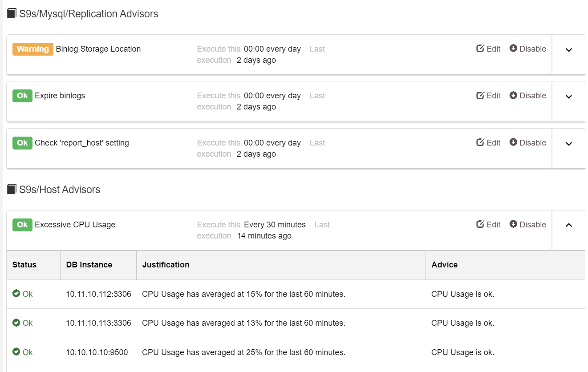588x372 pixels.
Task: Select the S9s/Mysql/Replication Advisors heading
Action: 89,14
